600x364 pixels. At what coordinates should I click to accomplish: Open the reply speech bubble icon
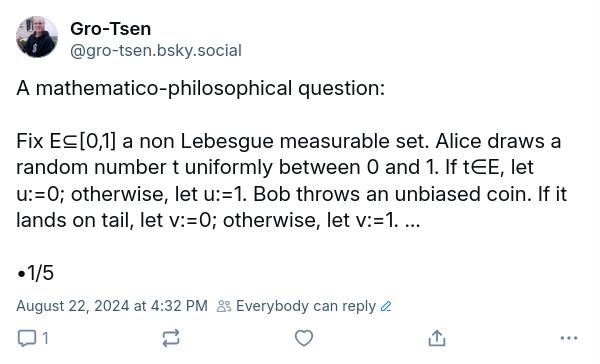[x=27, y=338]
